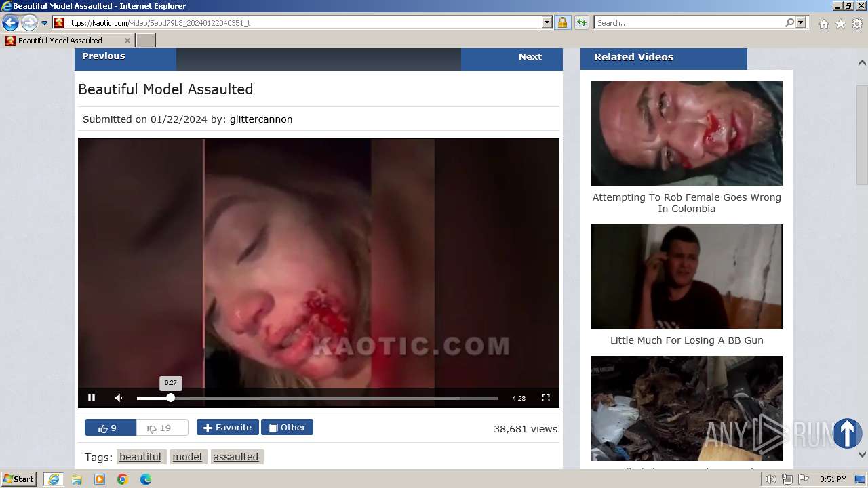Open the media player taskbar icon
This screenshot has width=868, height=488.
tap(100, 479)
